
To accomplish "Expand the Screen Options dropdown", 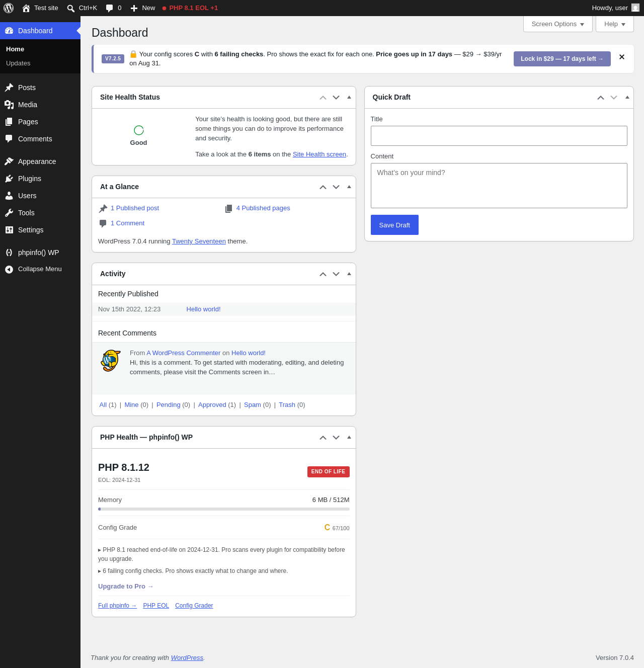I will click(x=558, y=24).
